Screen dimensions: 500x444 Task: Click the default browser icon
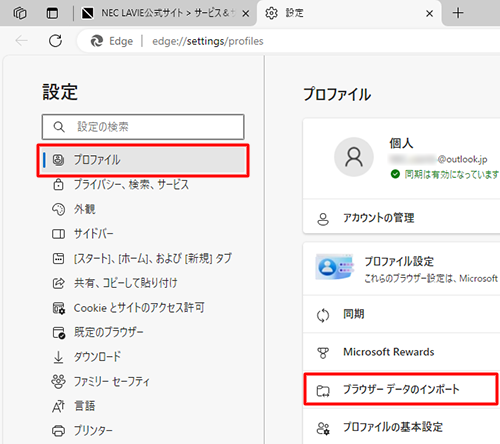point(59,333)
